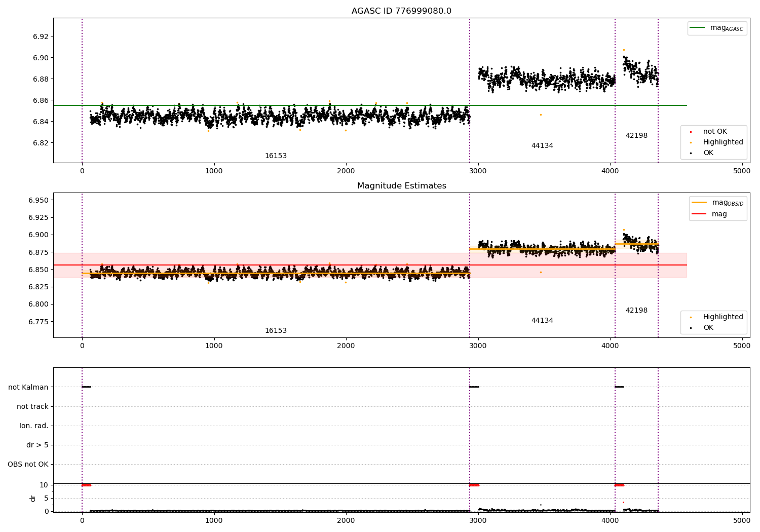Screen dimensions: 760x532
Task: Click obsid label 16153 in the top plot
Action: click(x=276, y=156)
